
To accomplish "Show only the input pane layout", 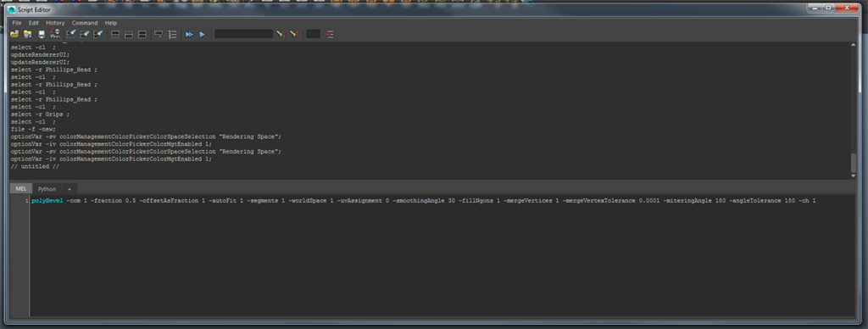I will pos(129,34).
